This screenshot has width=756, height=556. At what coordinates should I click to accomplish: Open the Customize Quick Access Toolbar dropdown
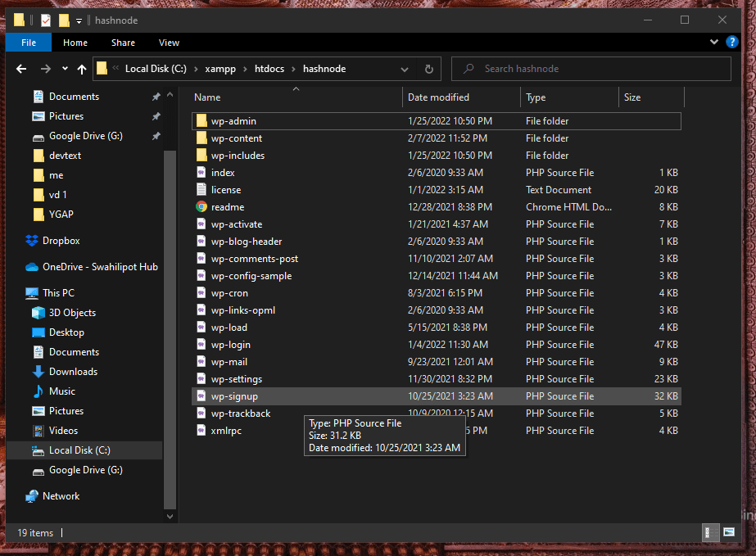79,20
